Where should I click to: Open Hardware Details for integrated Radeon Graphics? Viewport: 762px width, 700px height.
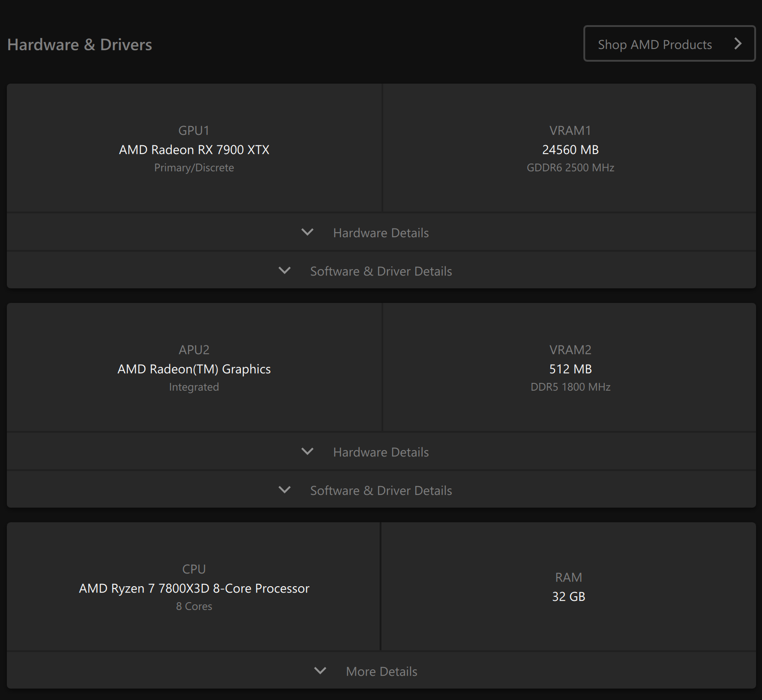click(x=381, y=451)
